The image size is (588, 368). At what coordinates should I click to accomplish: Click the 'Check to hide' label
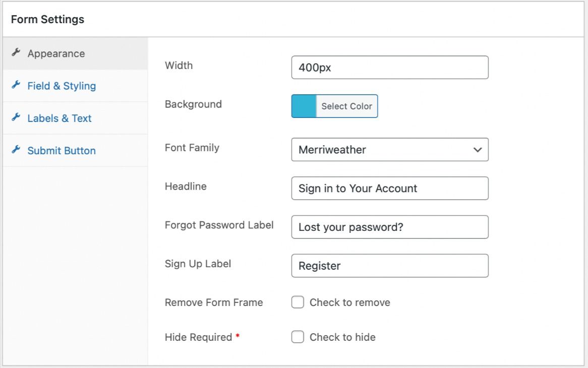coord(342,337)
